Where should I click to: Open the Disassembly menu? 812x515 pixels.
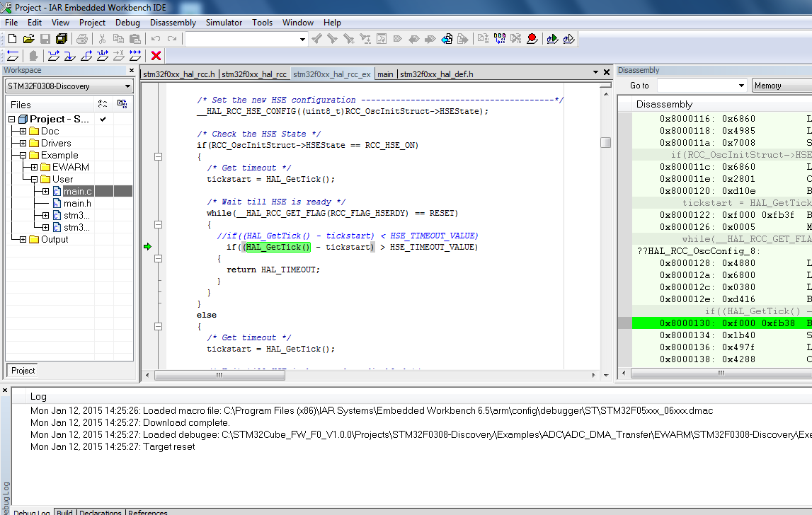click(x=173, y=22)
